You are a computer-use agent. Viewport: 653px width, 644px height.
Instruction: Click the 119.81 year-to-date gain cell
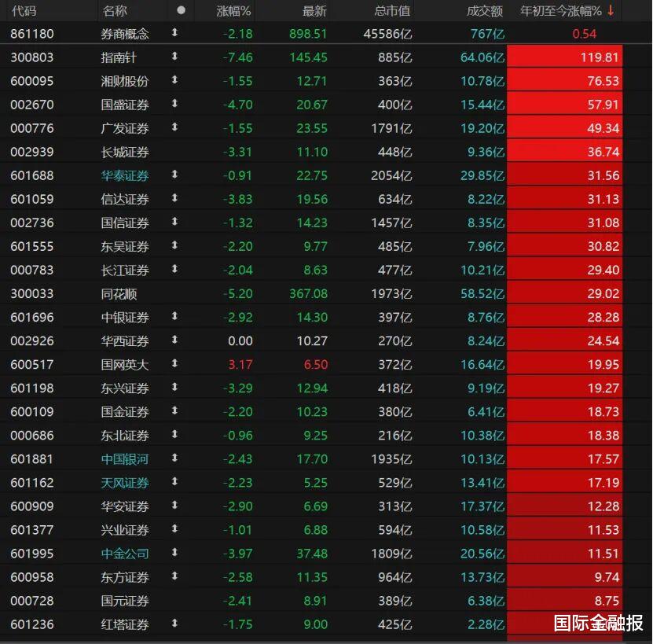click(x=564, y=57)
